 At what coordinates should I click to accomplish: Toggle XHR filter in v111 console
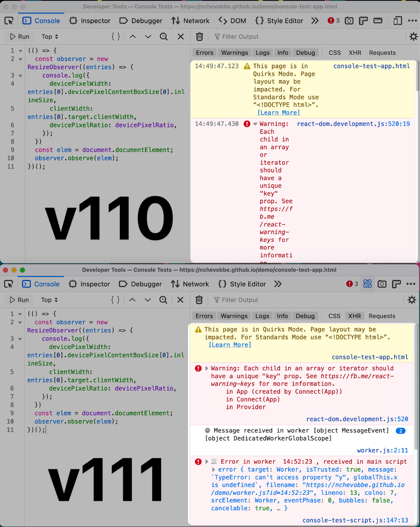355,316
